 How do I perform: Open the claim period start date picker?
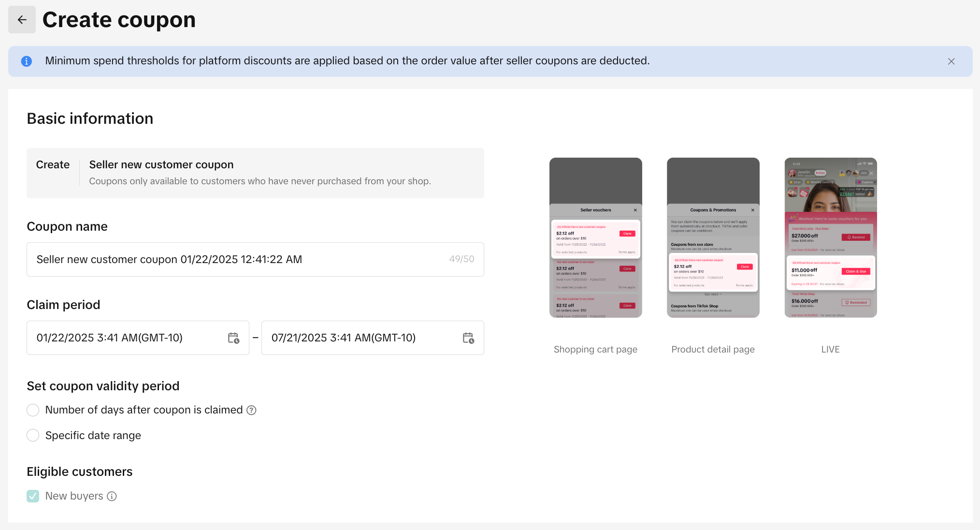(x=126, y=338)
